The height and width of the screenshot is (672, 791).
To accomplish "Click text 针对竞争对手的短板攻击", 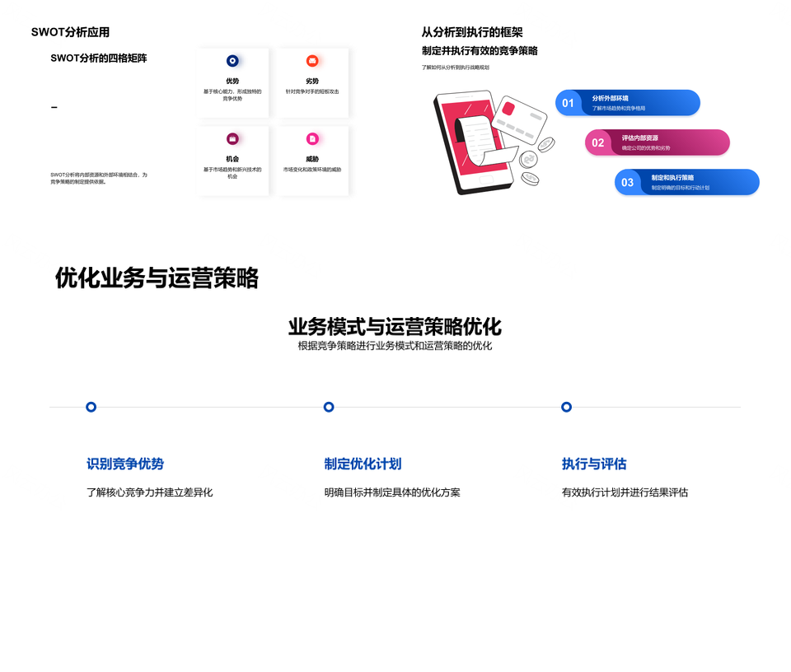I will [x=312, y=91].
